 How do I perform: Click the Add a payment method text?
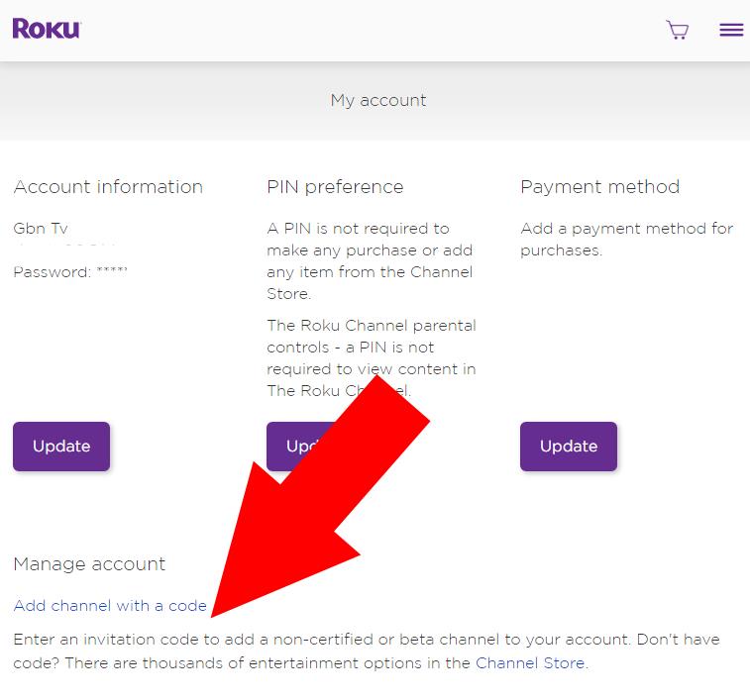626,239
